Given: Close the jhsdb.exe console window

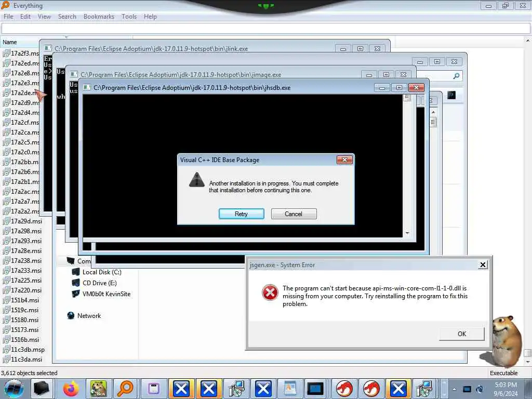Looking at the screenshot, I should coord(416,87).
